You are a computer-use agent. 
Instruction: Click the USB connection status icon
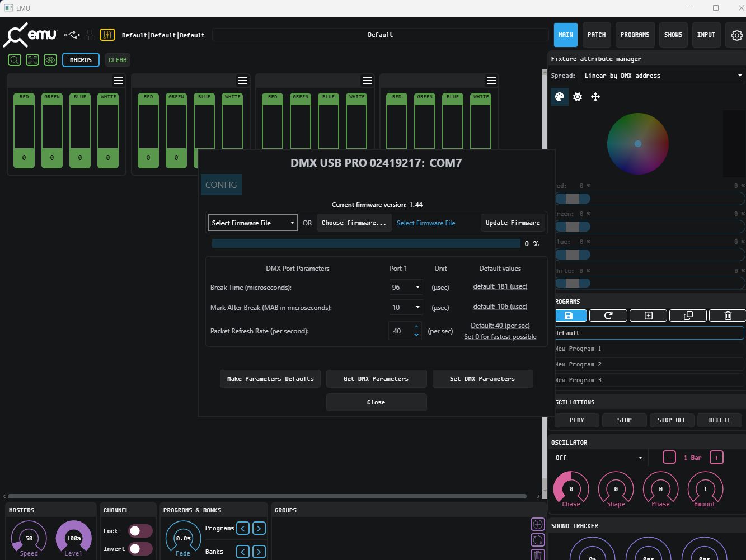[x=72, y=35]
